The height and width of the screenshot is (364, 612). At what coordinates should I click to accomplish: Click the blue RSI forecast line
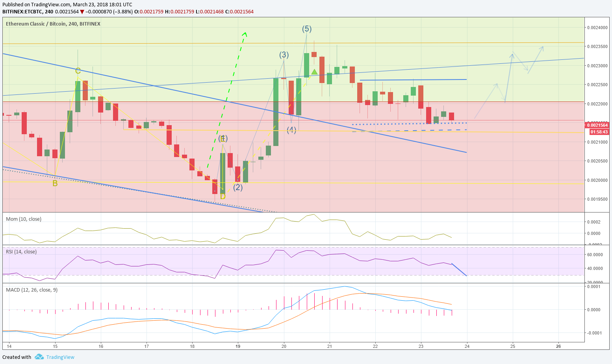459,270
